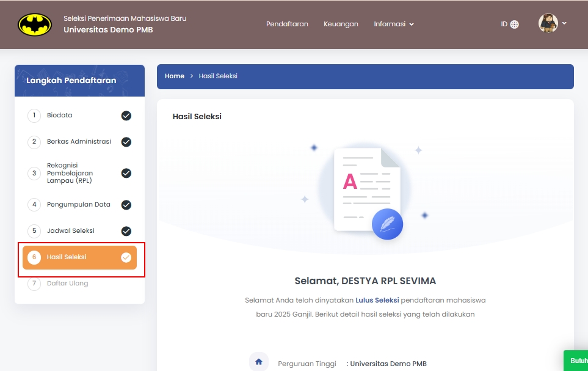
Task: Click the home icon beside Perguruan Tinggi
Action: tap(258, 362)
